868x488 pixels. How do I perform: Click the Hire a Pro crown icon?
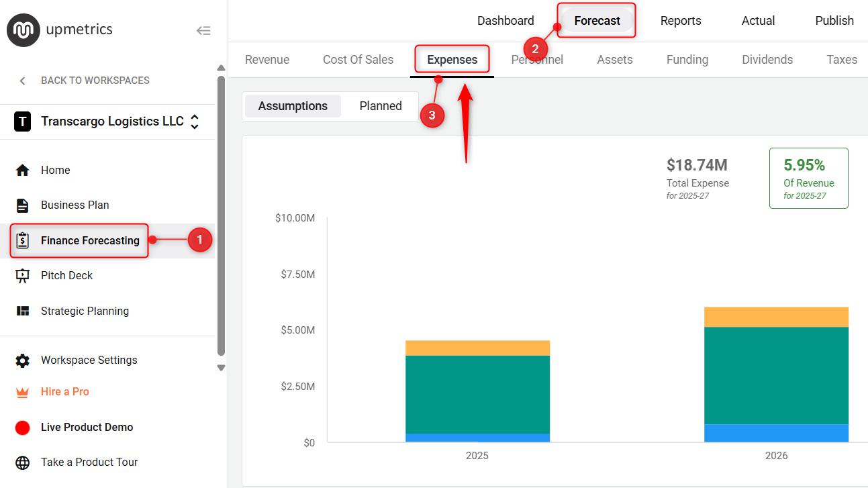(x=23, y=392)
